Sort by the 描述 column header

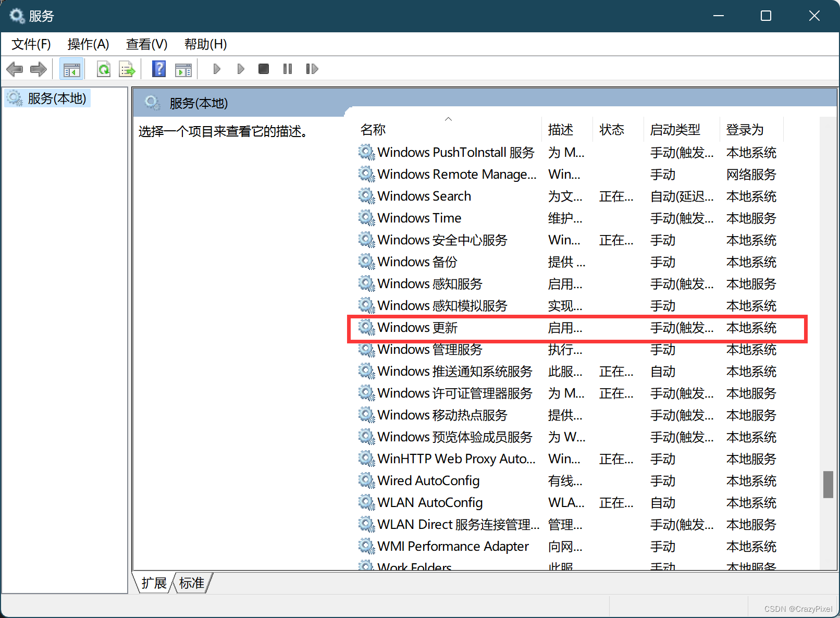click(567, 130)
